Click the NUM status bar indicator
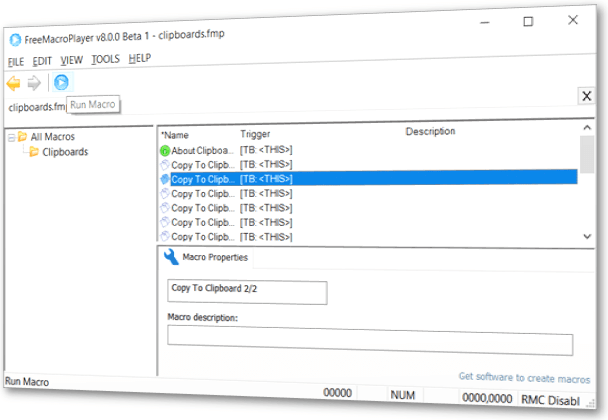 tap(402, 395)
